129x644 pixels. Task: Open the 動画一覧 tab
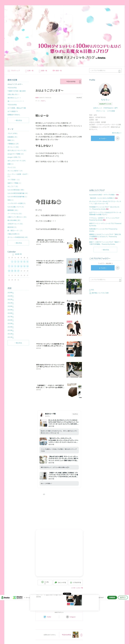point(57,71)
